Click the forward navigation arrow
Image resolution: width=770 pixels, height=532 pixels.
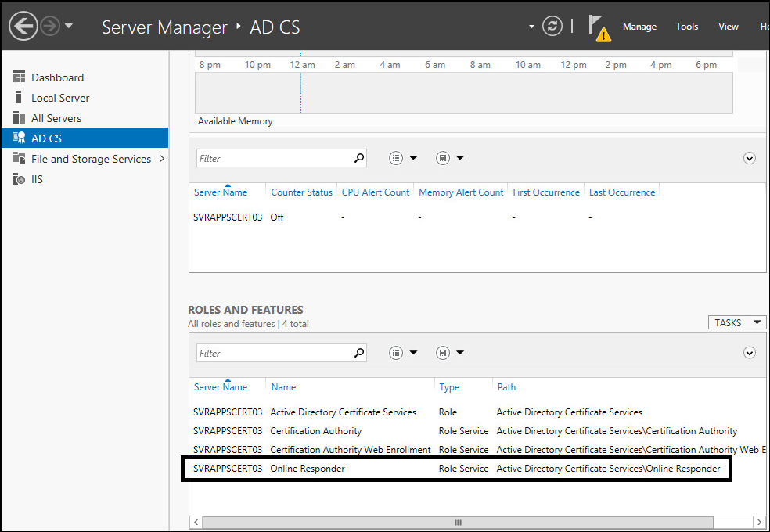(x=50, y=26)
